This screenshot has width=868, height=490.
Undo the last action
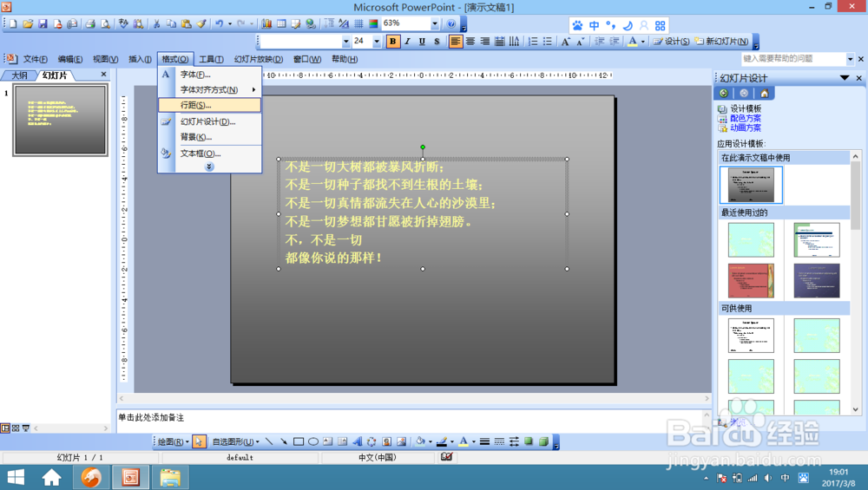click(x=220, y=23)
